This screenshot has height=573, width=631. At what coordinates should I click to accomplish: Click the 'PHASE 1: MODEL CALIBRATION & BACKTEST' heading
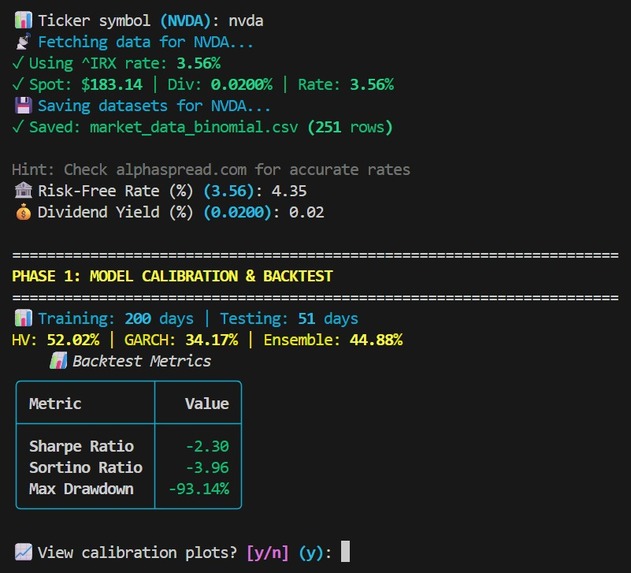(172, 276)
